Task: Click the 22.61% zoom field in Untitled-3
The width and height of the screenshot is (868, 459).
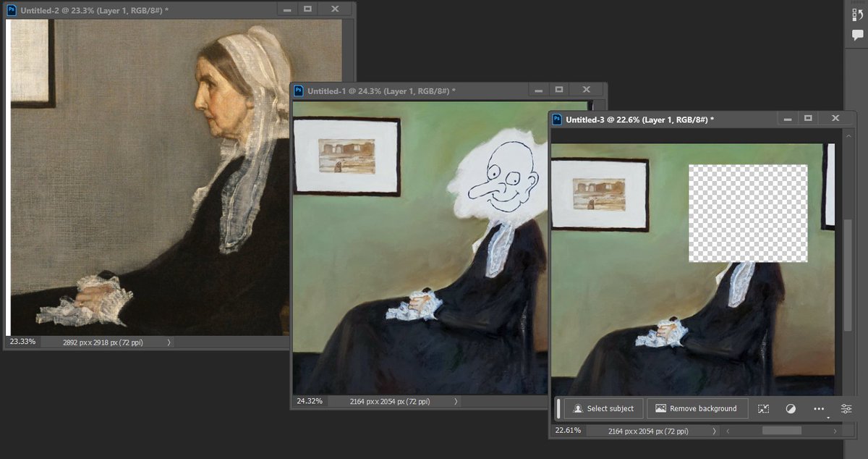Action: (568, 431)
